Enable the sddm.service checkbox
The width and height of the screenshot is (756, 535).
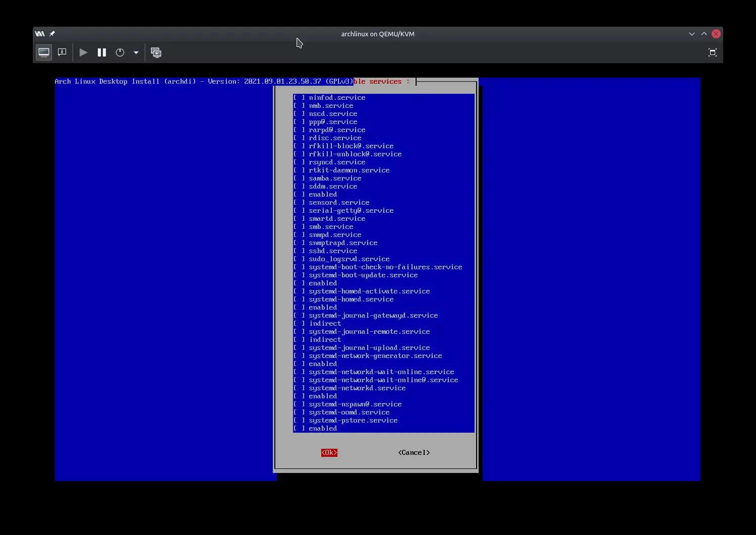pyautogui.click(x=299, y=187)
